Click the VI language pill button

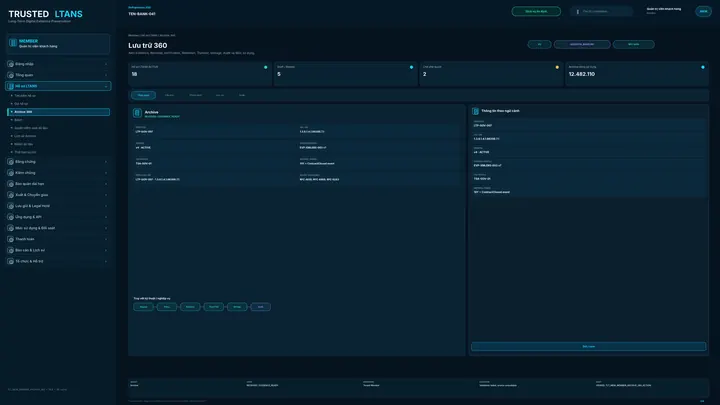point(539,45)
